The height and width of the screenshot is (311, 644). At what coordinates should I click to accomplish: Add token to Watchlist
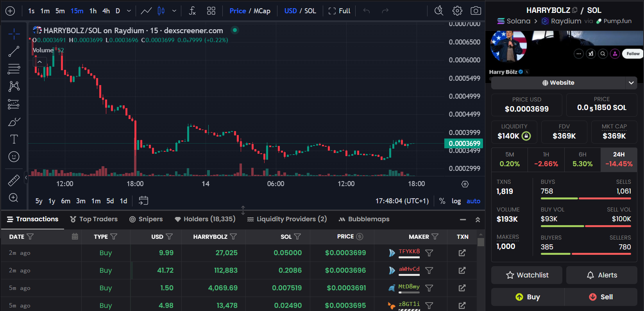[527, 275]
